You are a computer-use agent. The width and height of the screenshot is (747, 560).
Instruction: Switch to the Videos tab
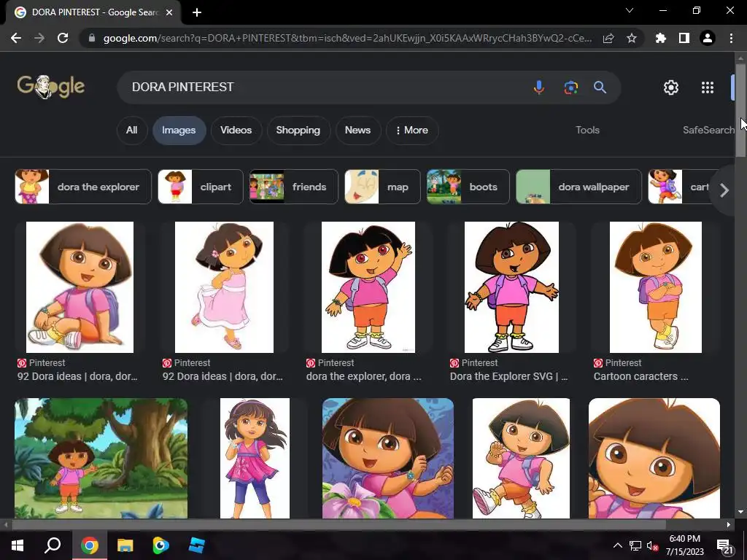[x=236, y=130]
